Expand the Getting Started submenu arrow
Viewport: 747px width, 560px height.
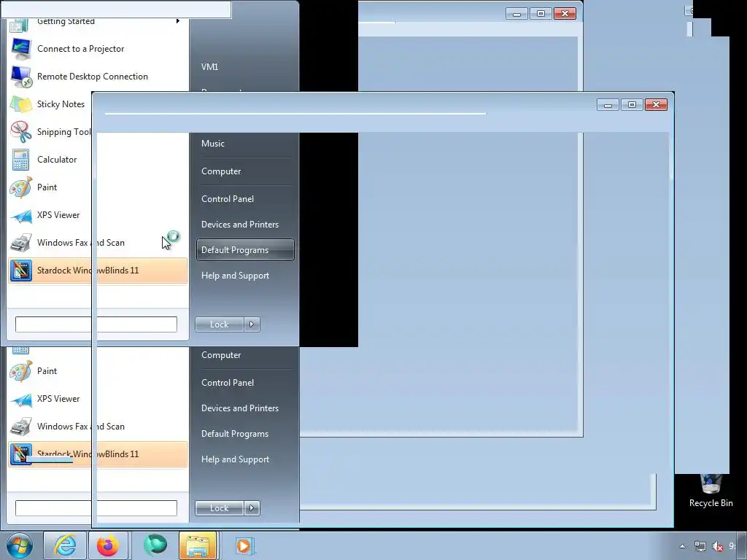point(178,21)
